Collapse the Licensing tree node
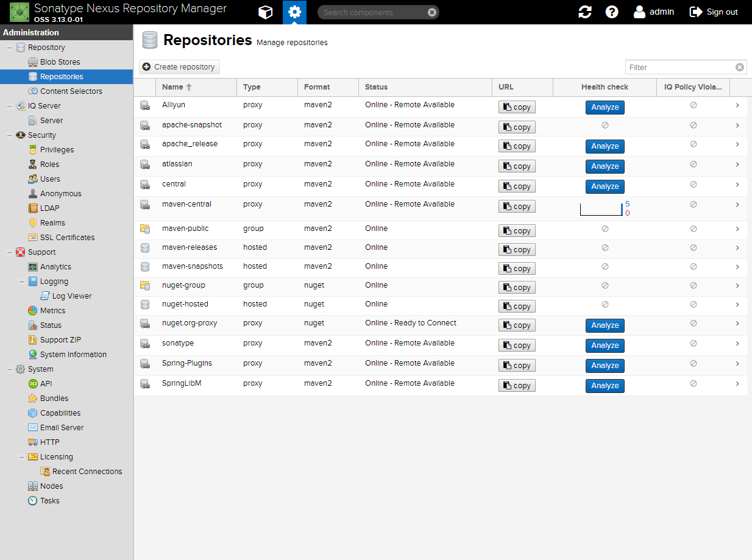The width and height of the screenshot is (752, 560). click(x=21, y=457)
